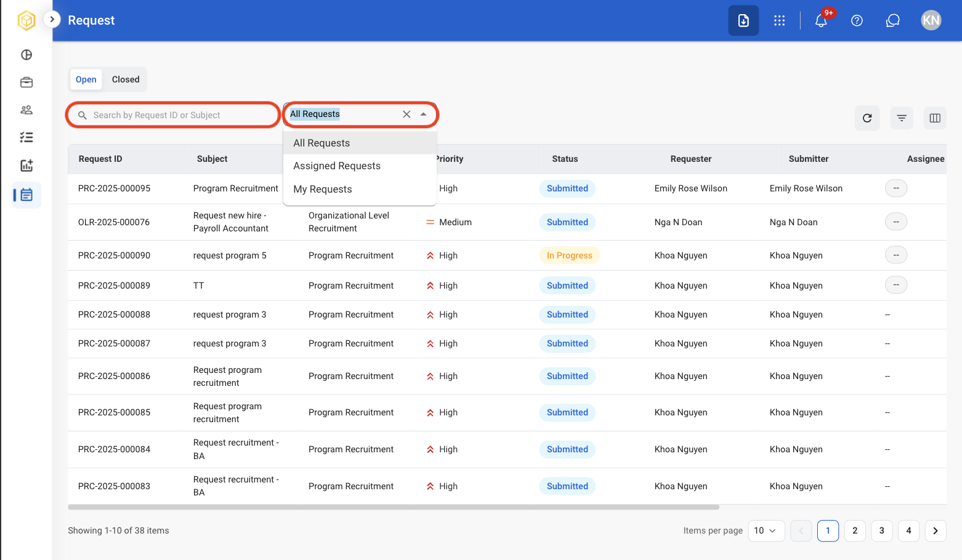Image resolution: width=962 pixels, height=560 pixels.
Task: Collapse the All Requests dropdown arrow
Action: 423,114
